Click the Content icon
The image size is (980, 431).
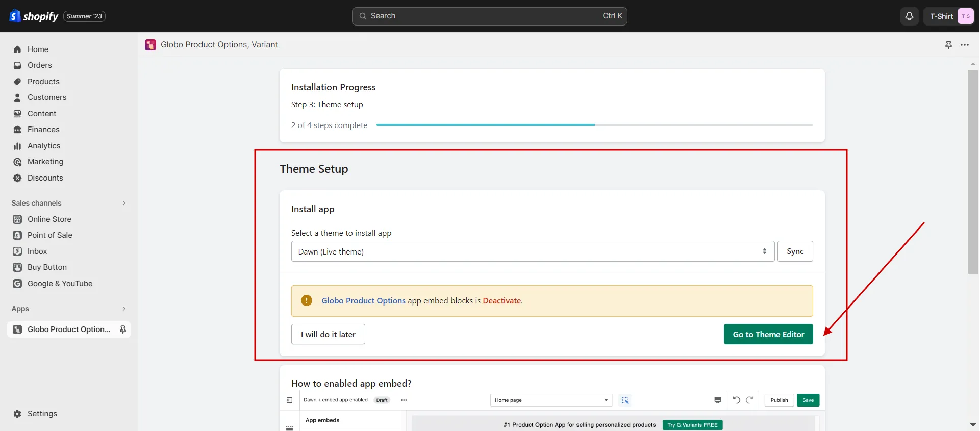point(17,114)
